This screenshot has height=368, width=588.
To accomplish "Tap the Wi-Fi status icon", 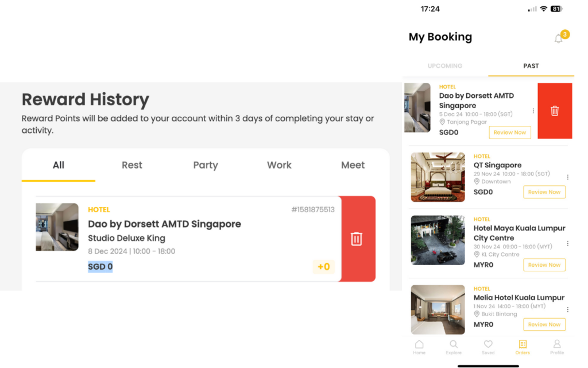I will (543, 9).
